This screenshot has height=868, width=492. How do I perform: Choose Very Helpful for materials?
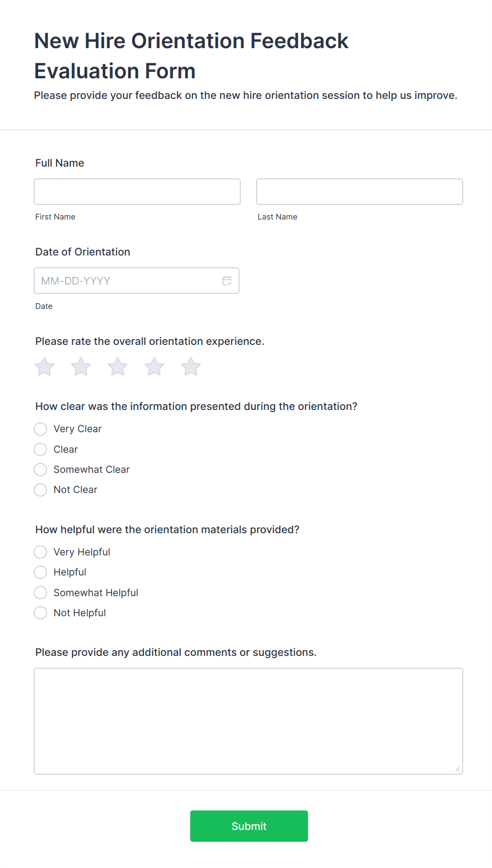[x=41, y=552]
